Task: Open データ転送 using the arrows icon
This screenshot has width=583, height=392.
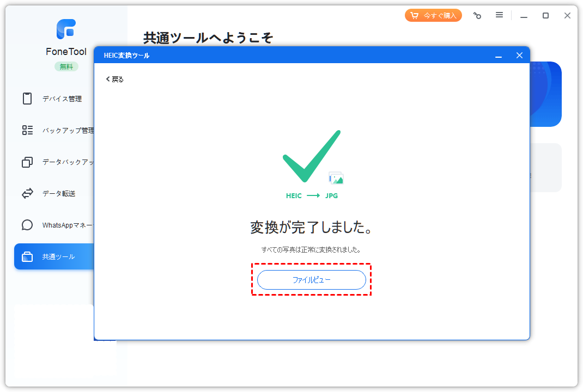Action: click(x=27, y=193)
